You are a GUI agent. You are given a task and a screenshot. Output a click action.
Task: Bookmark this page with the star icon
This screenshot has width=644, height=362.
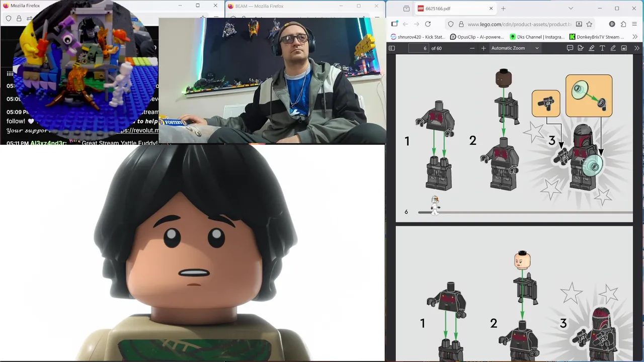[589, 24]
